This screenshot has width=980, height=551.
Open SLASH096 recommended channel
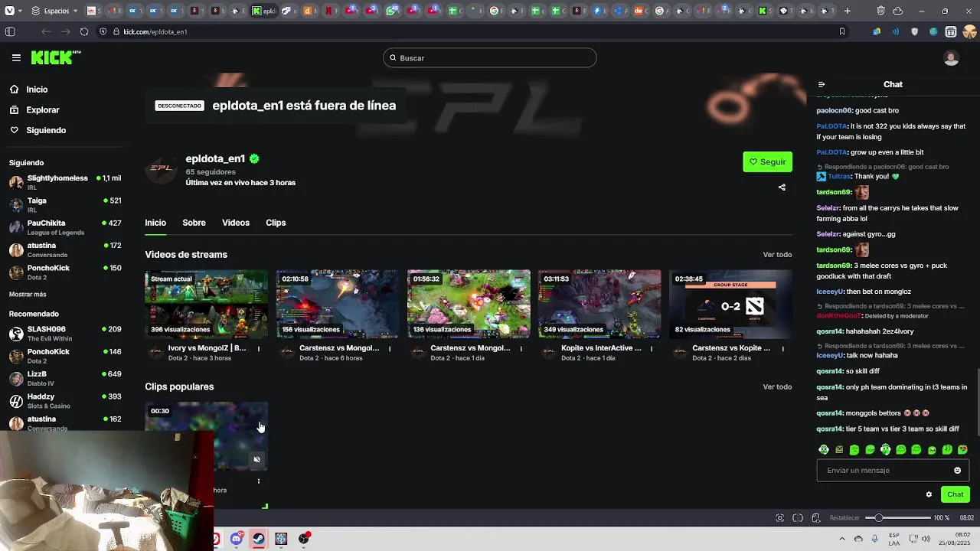click(65, 334)
